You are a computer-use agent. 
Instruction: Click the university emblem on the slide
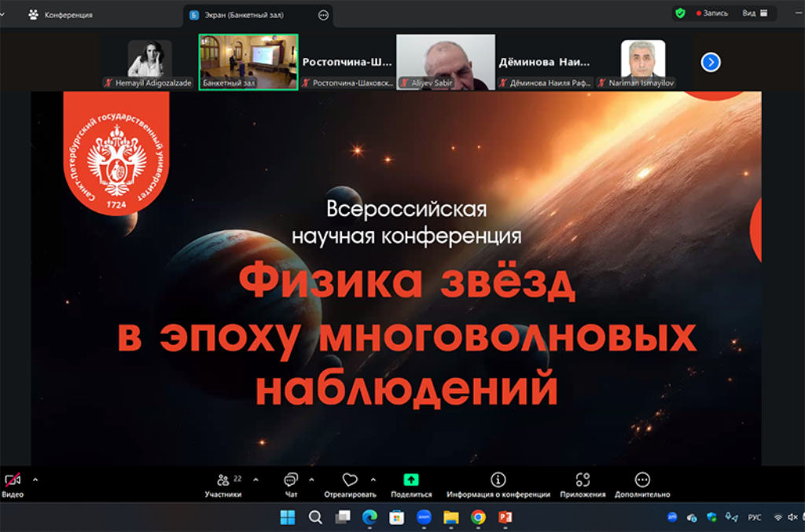click(x=116, y=154)
